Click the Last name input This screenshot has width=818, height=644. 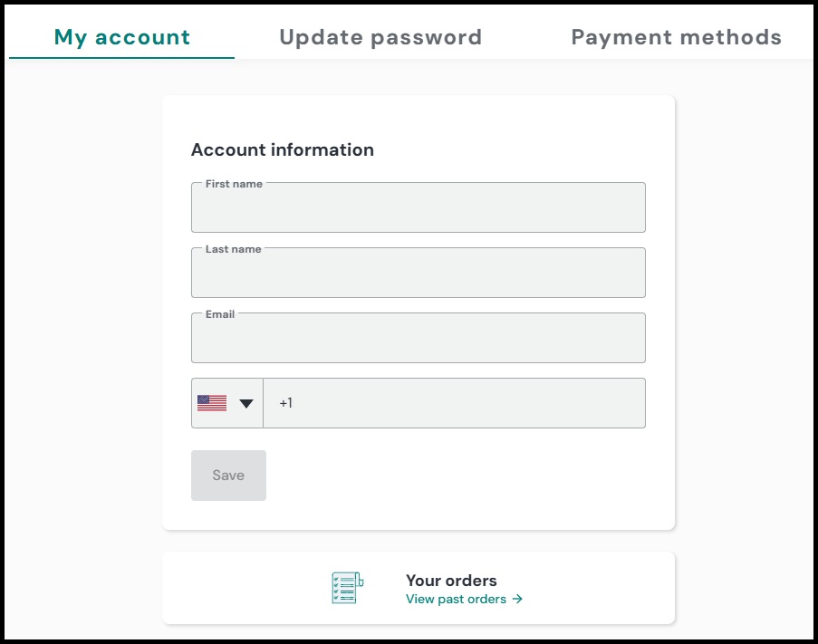click(418, 275)
